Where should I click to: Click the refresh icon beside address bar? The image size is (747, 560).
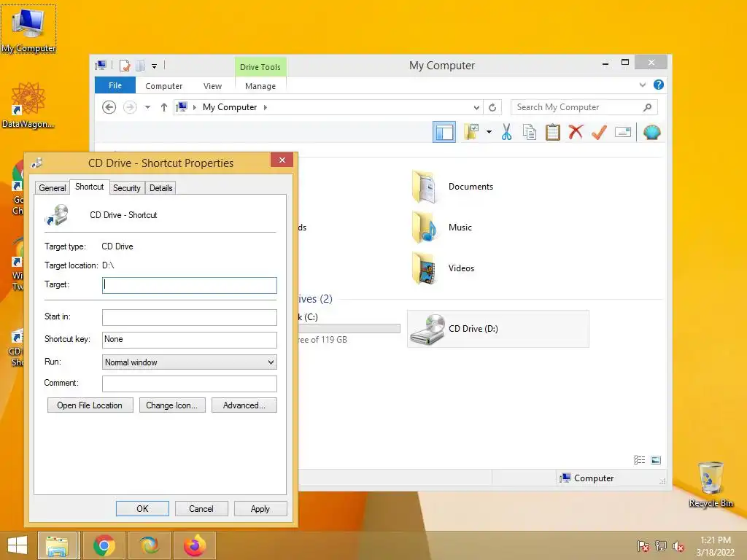click(492, 108)
